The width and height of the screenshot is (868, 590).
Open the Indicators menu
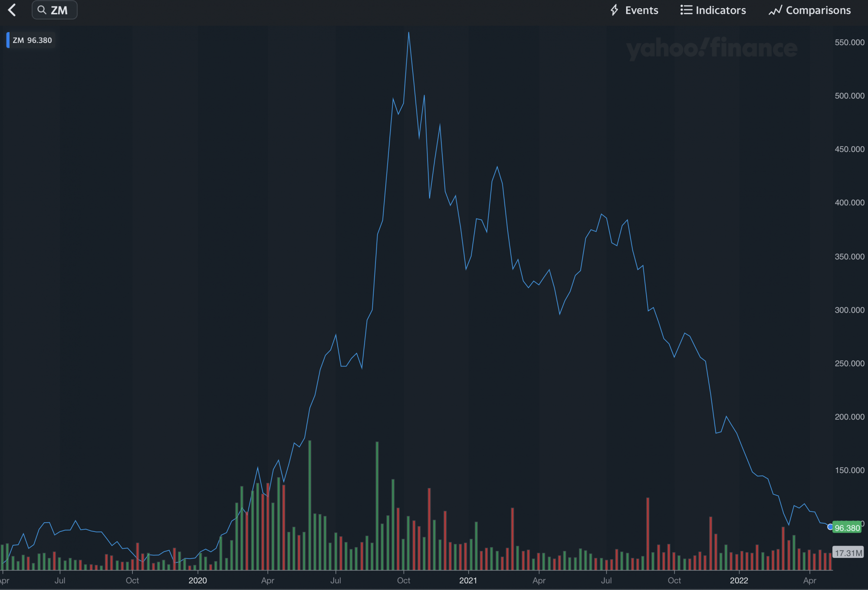(713, 10)
